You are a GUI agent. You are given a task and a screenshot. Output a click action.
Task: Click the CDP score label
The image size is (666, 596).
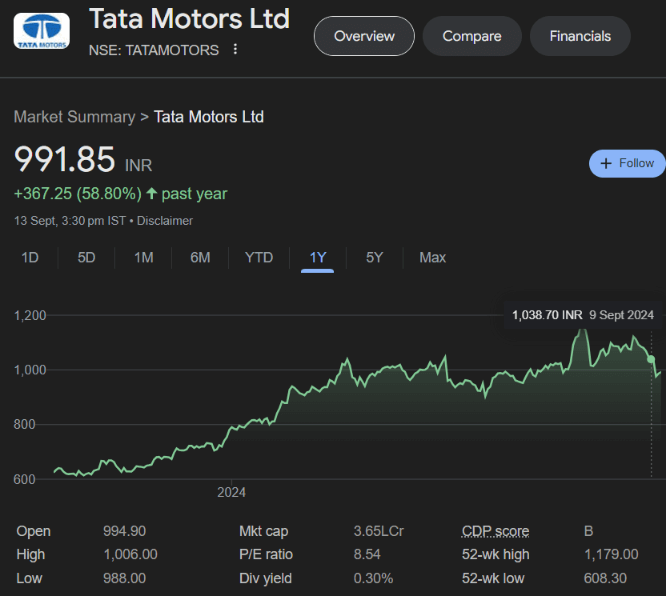coord(495,531)
